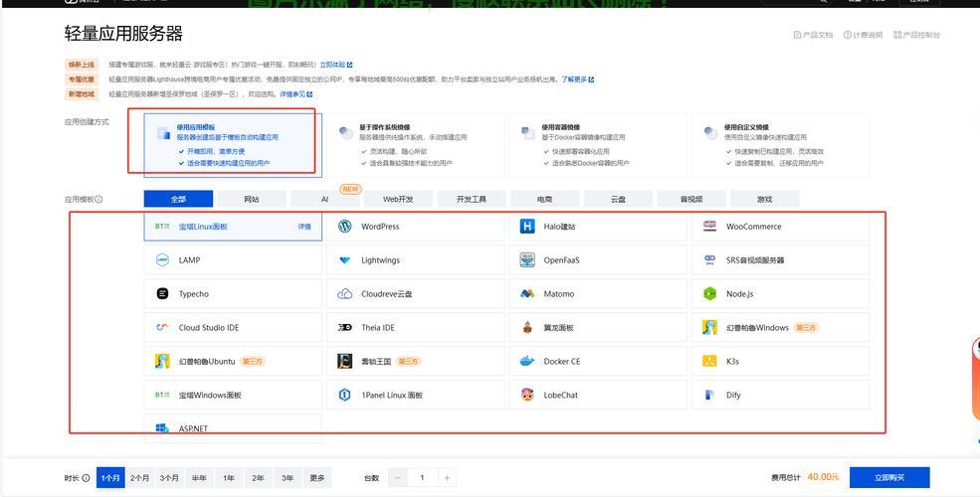The height and width of the screenshot is (497, 980).
Task: Pick the Lightwings template icon
Action: [x=345, y=260]
